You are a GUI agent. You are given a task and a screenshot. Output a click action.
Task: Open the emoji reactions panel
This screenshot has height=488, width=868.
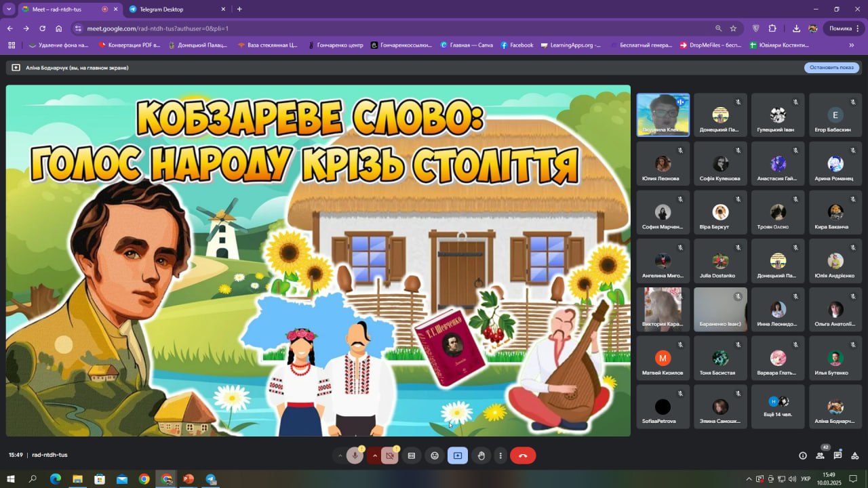[x=435, y=455]
